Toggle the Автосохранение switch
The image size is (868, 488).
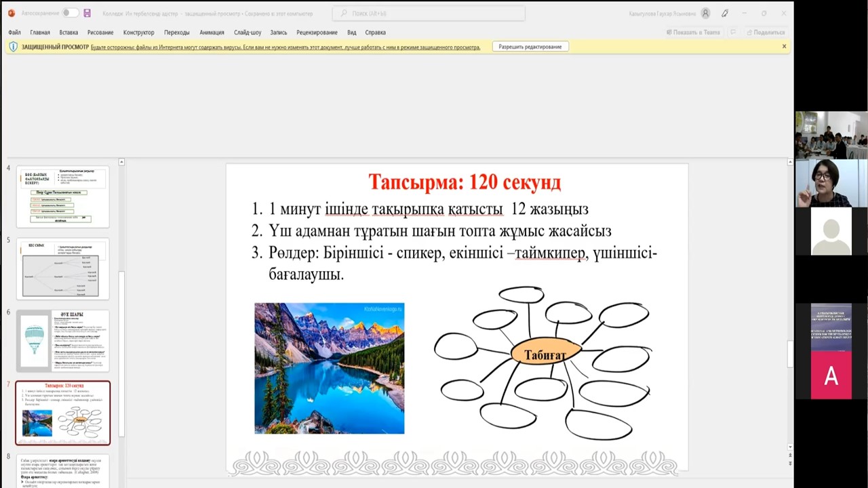tap(70, 13)
